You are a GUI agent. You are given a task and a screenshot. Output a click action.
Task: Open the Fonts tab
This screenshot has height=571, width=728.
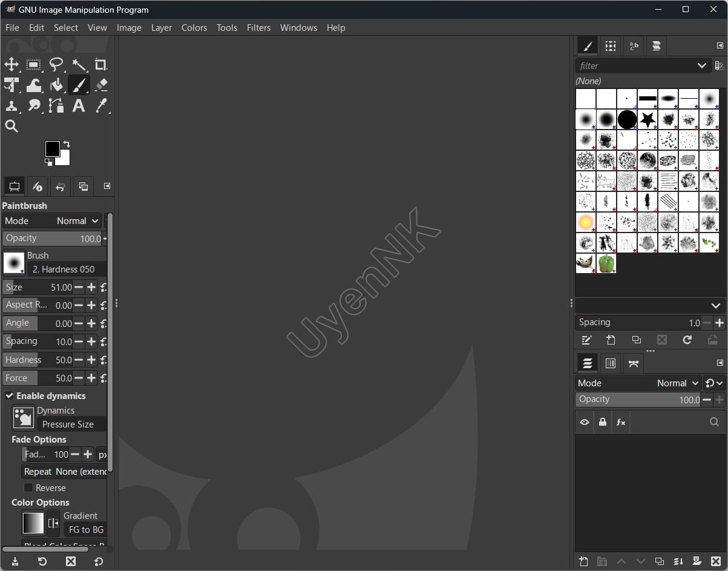pos(634,46)
